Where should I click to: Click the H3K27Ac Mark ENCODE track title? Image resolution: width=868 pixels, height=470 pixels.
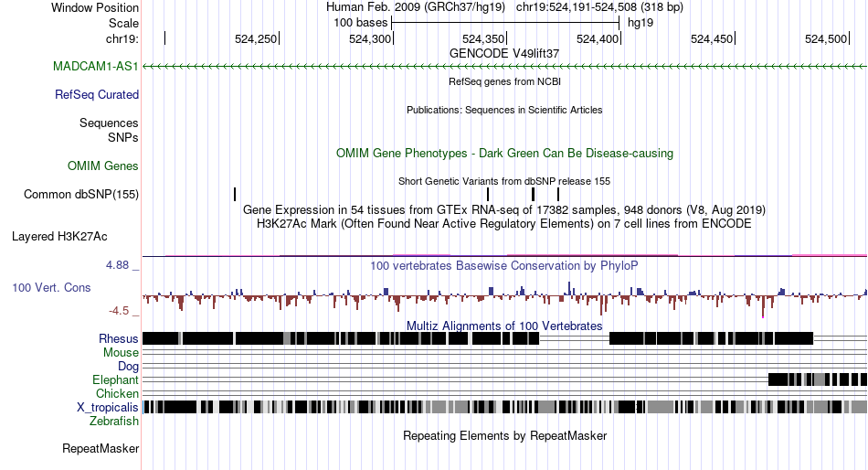(504, 224)
